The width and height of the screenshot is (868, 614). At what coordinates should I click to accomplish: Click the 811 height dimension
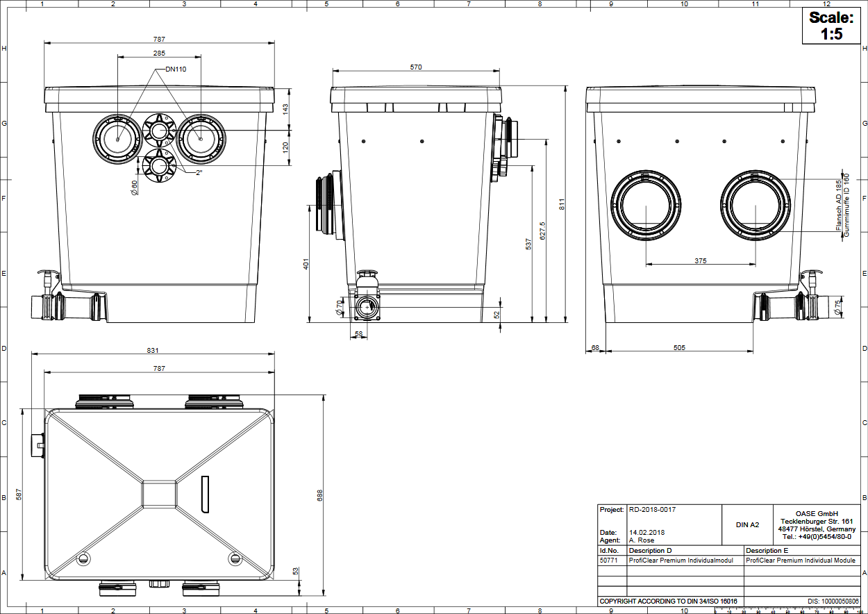(562, 205)
